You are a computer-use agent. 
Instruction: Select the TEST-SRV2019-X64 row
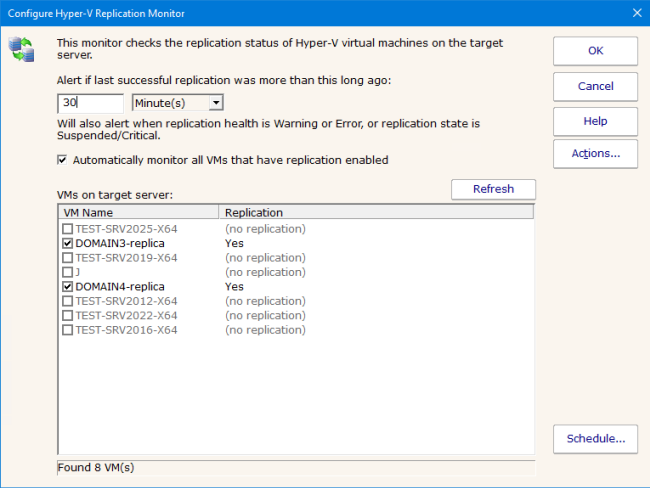[x=126, y=258]
